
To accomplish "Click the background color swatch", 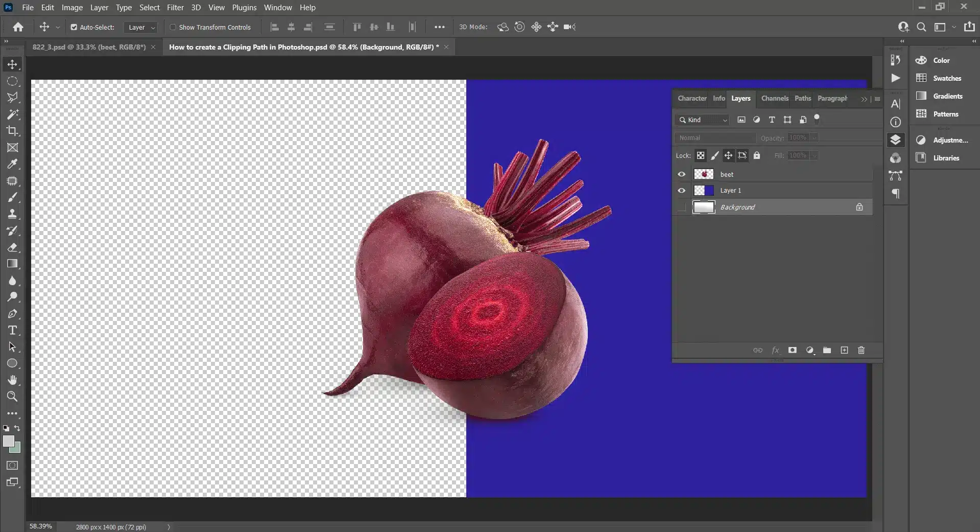I will point(17,449).
